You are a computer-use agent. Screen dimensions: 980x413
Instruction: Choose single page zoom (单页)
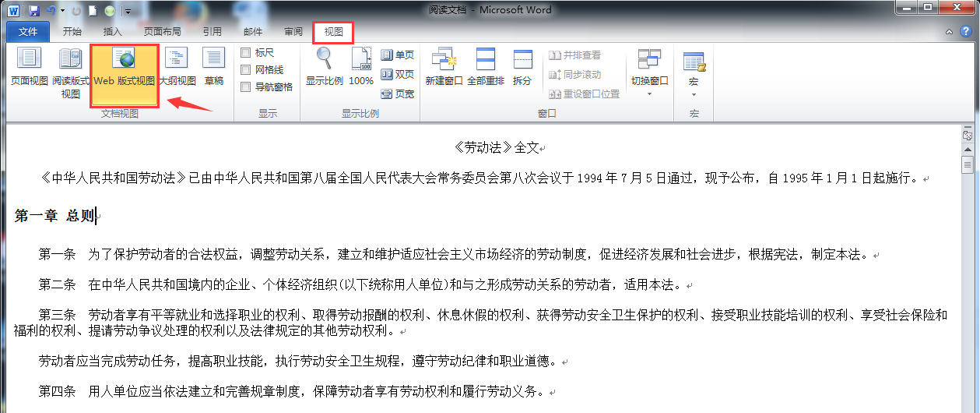tap(398, 55)
